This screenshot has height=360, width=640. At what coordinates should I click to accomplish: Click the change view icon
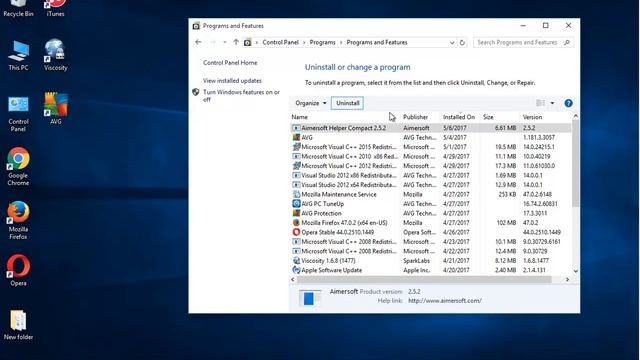click(x=540, y=103)
